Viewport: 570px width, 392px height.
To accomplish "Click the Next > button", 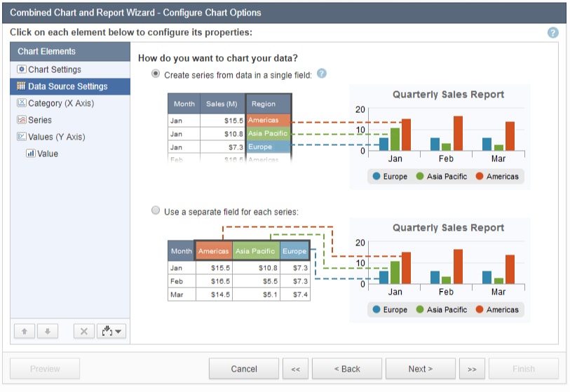I will 420,369.
